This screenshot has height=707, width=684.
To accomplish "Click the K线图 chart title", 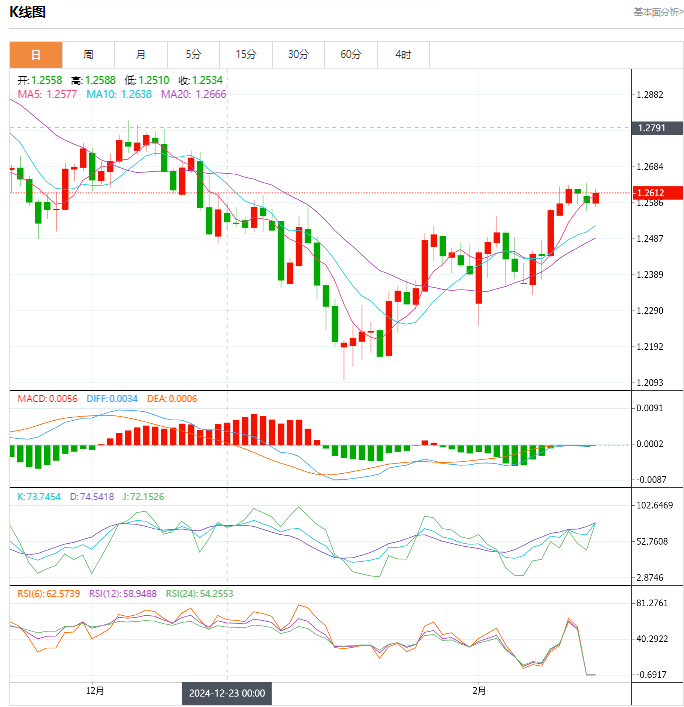I will (x=27, y=12).
